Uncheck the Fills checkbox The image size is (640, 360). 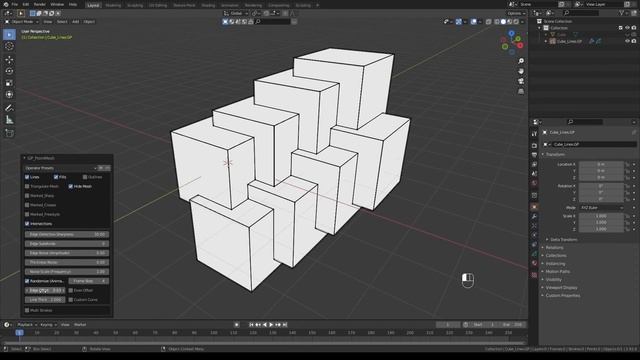tap(56, 177)
